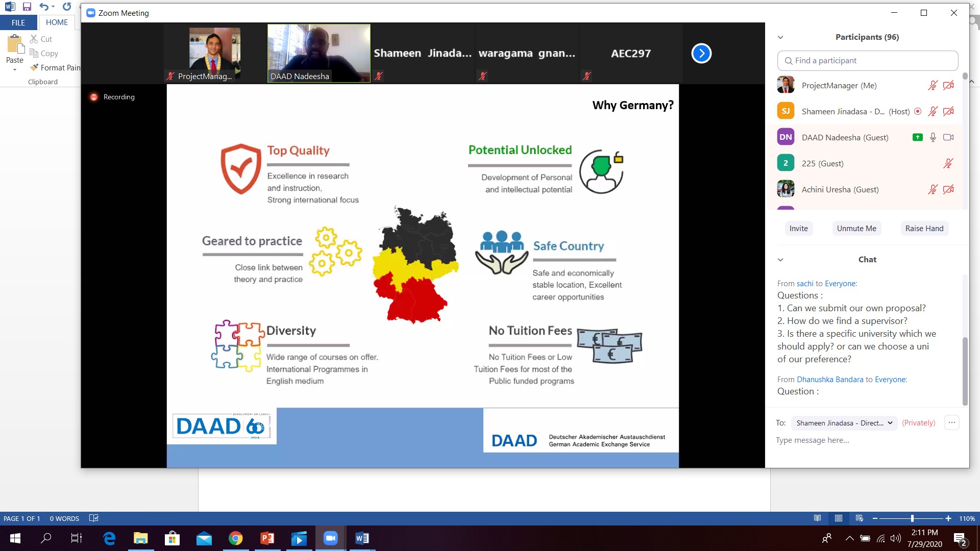Click Achini Uresha's muted microphone icon
Screen dimensions: 980x551
pyautogui.click(x=933, y=189)
